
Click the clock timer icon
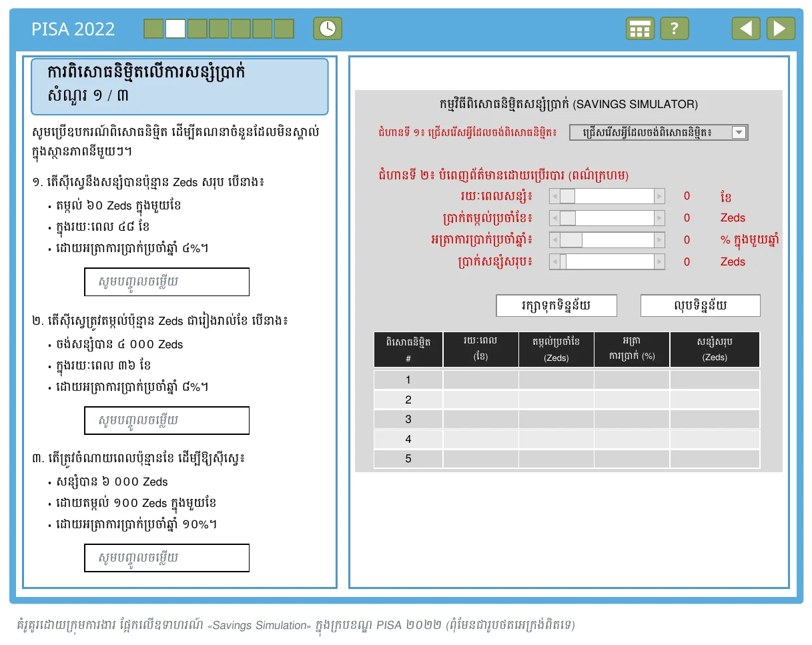coord(328,29)
